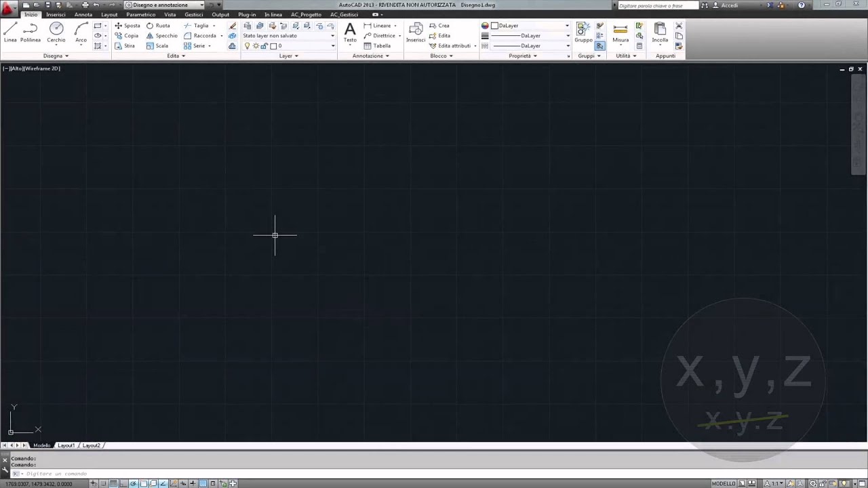Viewport: 868px width, 488px height.
Task: Open the Stato layer non salvato dropdown
Action: (289, 36)
